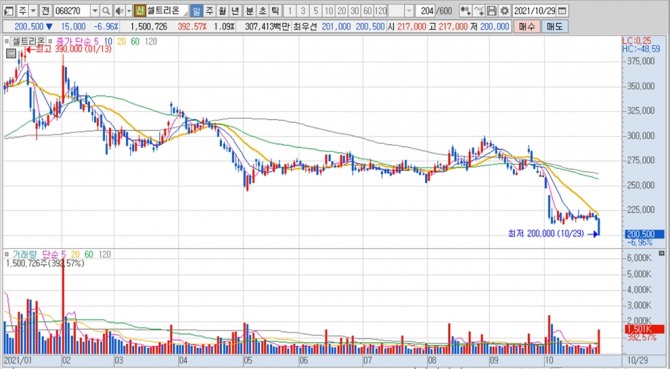670x369 pixels.
Task: Click the add indicator line icon
Action: [x=479, y=11]
